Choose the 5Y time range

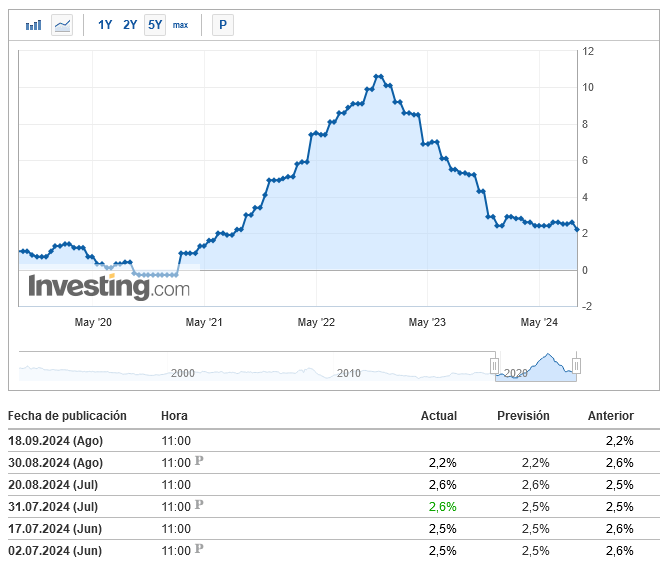pos(155,25)
